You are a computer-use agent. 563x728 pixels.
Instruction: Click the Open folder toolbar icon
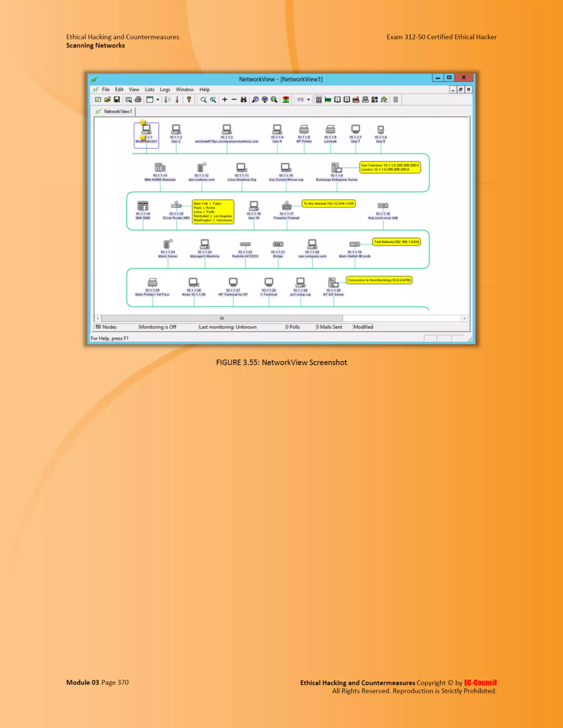(107, 100)
